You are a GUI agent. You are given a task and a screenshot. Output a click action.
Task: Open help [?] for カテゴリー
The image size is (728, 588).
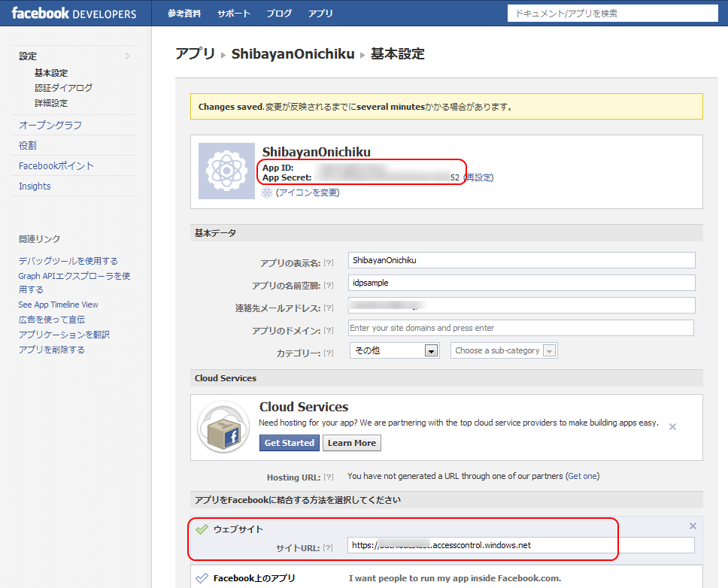point(328,353)
